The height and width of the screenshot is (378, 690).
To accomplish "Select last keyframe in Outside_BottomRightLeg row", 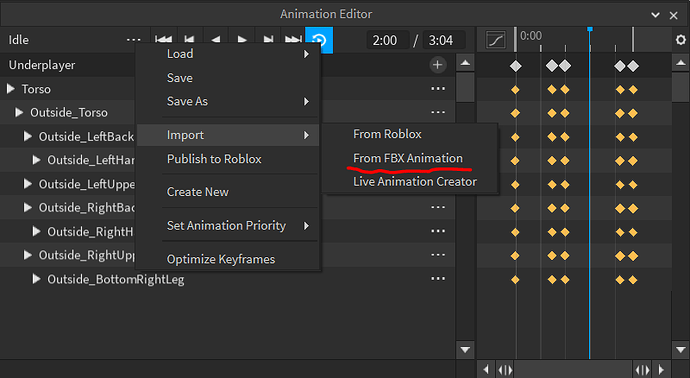I will click(x=633, y=279).
